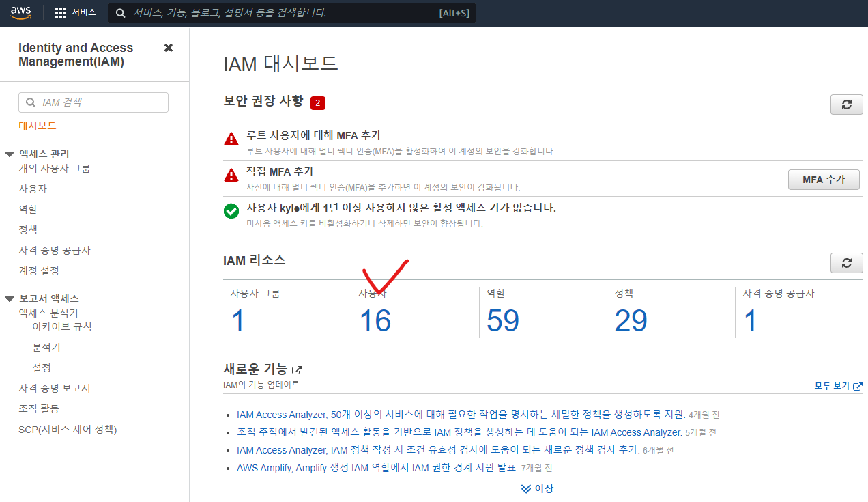Open the 정책 검사 추가 announcement link
Viewport: 868px width, 502px height.
pyautogui.click(x=438, y=450)
